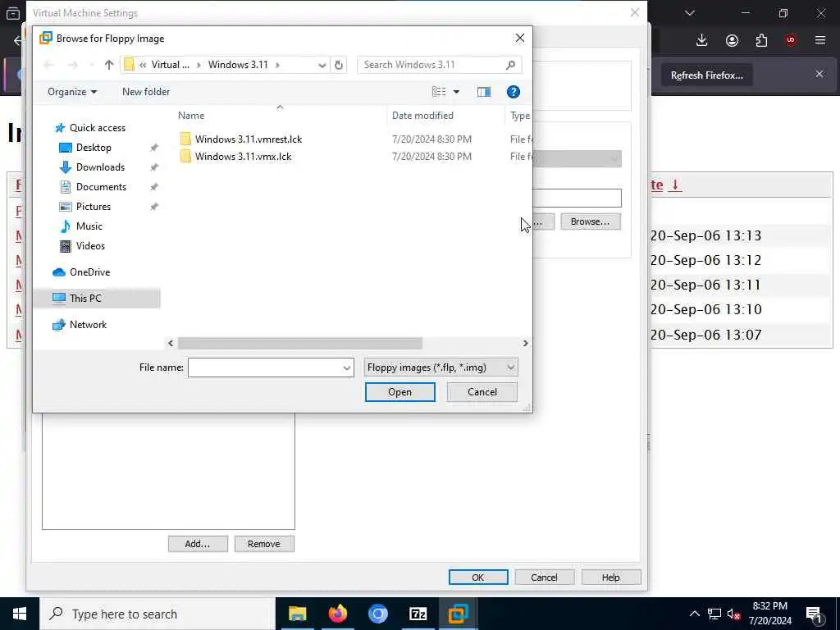This screenshot has width=840, height=630.
Task: Click Cancel in Virtual Machine Settings window
Action: [545, 577]
